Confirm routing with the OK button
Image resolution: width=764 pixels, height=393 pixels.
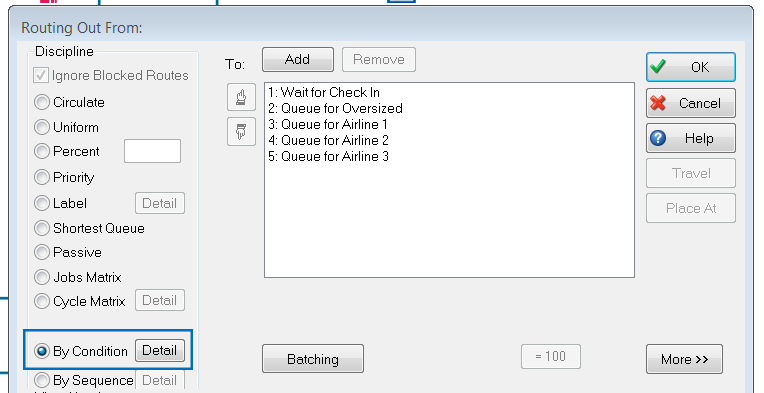pyautogui.click(x=690, y=67)
